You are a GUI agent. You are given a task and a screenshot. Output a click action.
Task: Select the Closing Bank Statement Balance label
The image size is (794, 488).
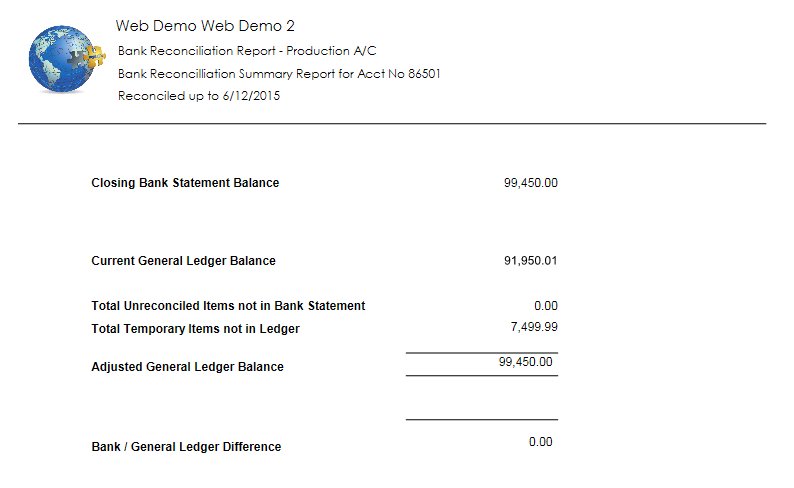pos(185,183)
